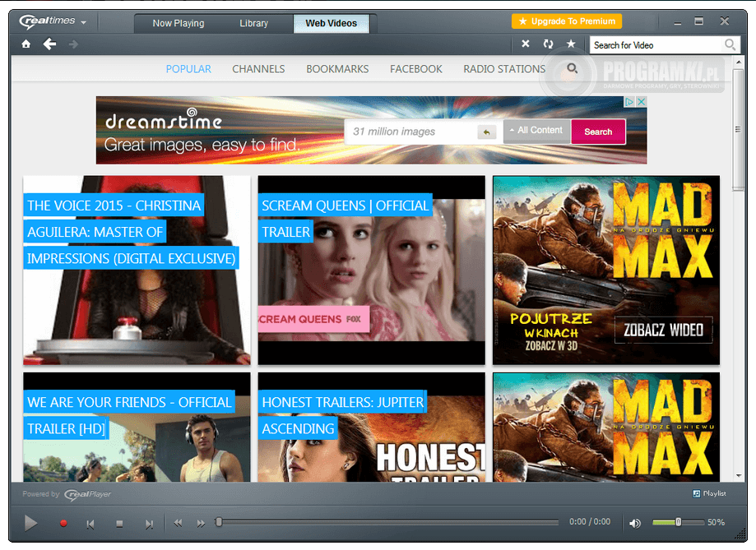Open the Scream Queens Official Trailer video
The width and height of the screenshot is (756, 550).
[372, 270]
